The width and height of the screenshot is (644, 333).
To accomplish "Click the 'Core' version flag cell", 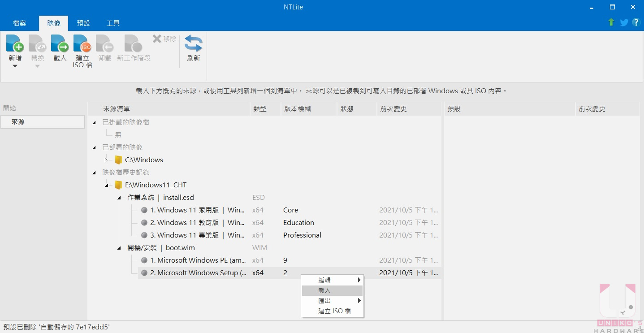I will tap(290, 210).
